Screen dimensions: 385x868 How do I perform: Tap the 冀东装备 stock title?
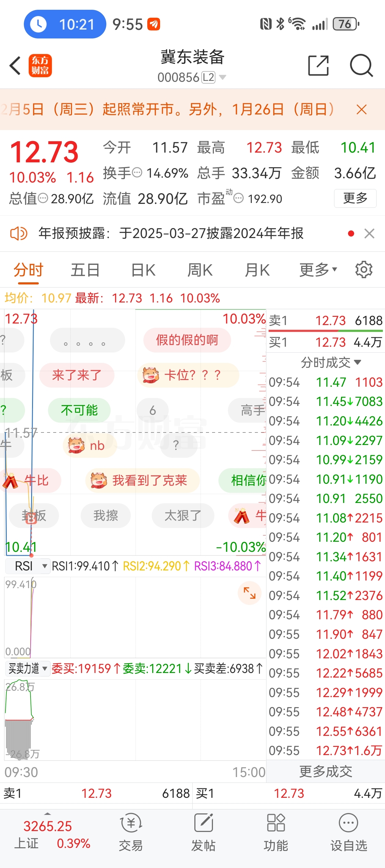(192, 57)
